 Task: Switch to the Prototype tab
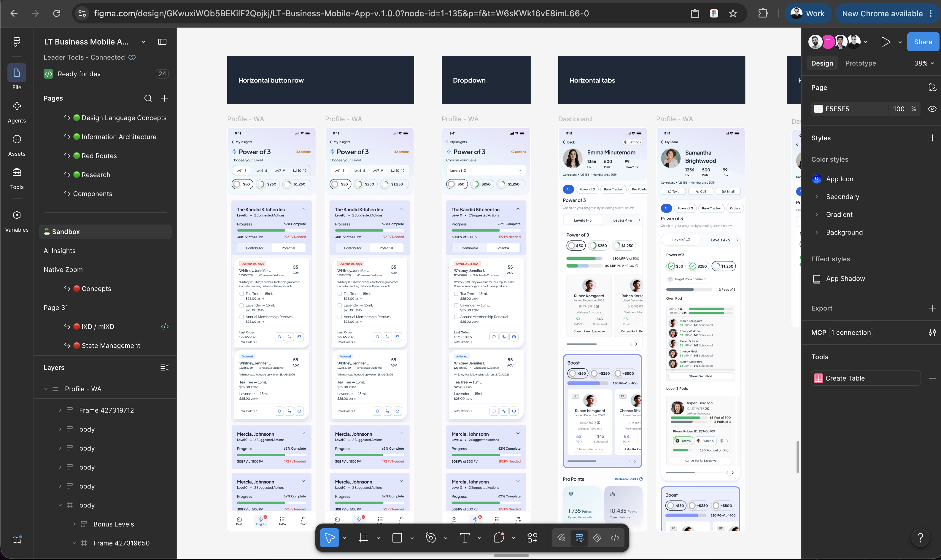[860, 63]
